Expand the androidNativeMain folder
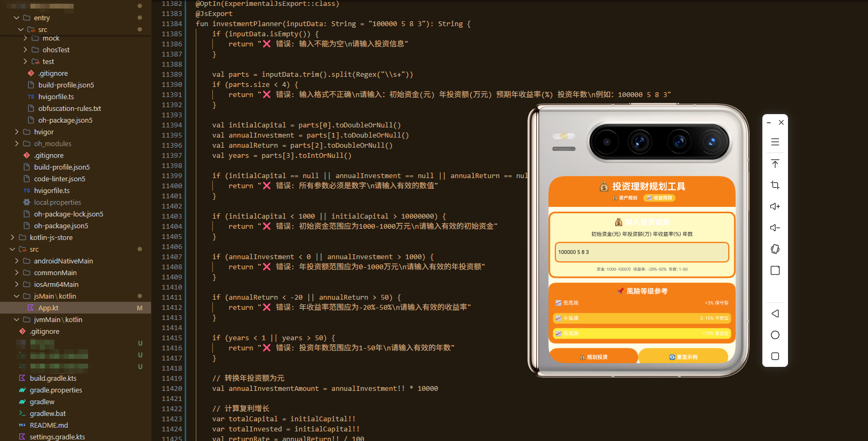 pyautogui.click(x=17, y=261)
